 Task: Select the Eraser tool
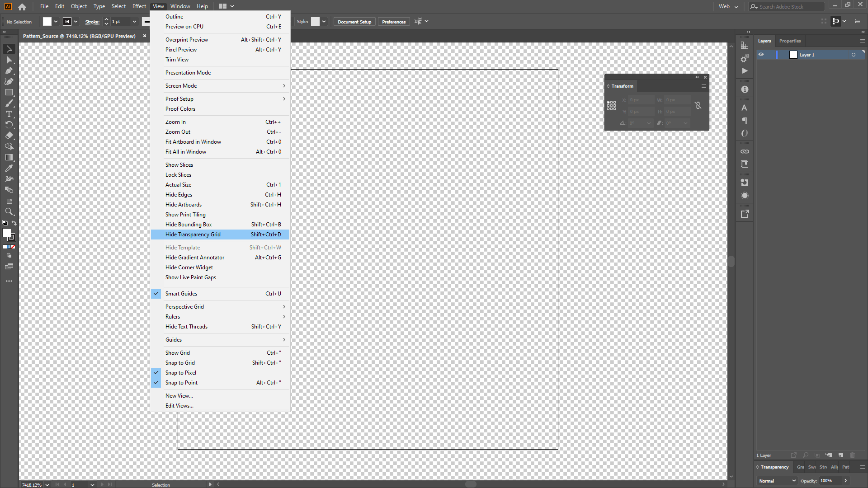tap(9, 136)
